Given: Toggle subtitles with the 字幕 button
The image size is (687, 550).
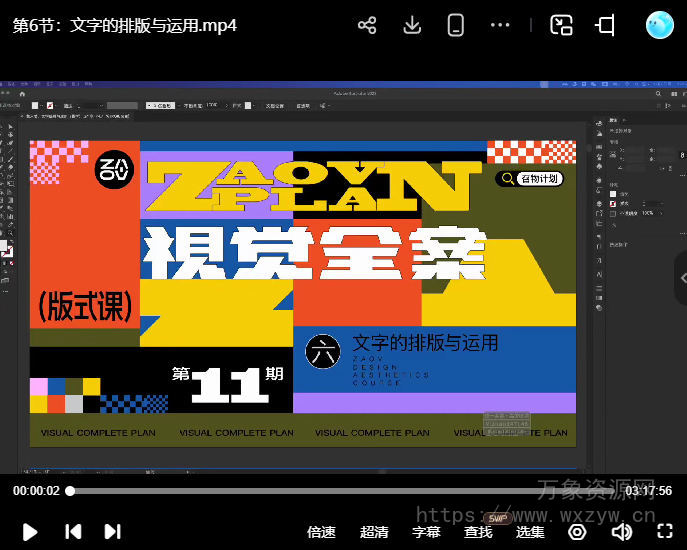Looking at the screenshot, I should 427,532.
